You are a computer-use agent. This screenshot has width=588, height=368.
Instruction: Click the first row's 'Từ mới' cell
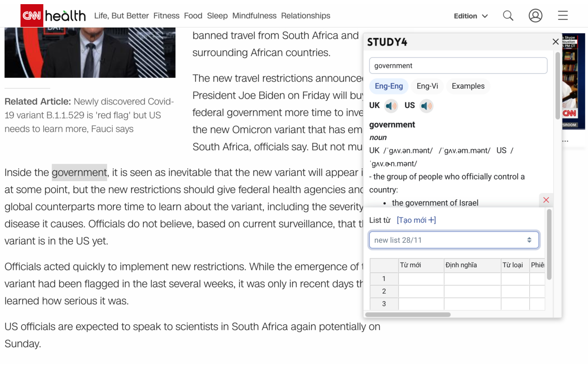coord(421,279)
